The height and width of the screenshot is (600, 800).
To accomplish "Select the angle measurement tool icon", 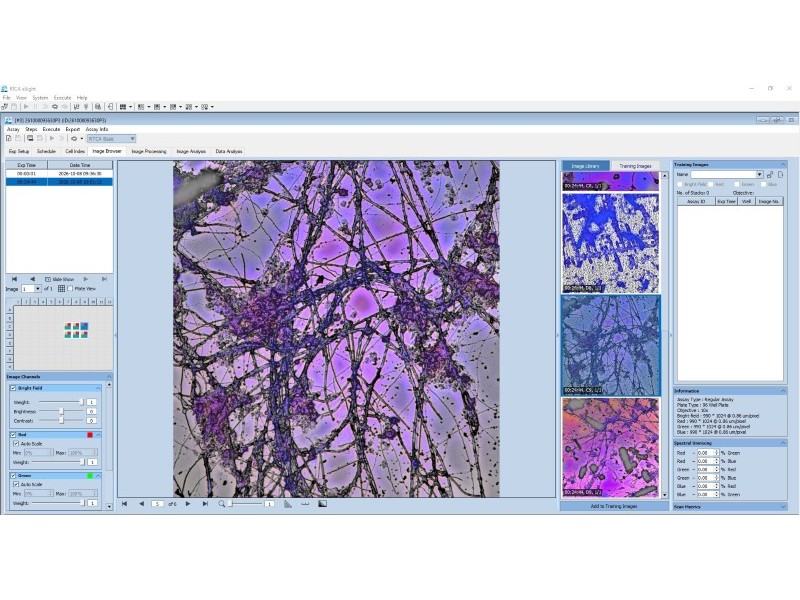I will 288,504.
